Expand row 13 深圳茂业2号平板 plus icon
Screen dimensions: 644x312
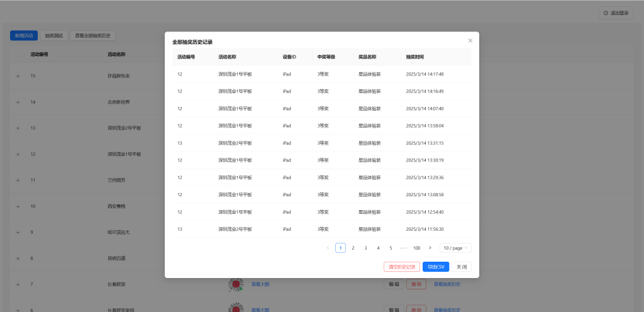point(18,128)
